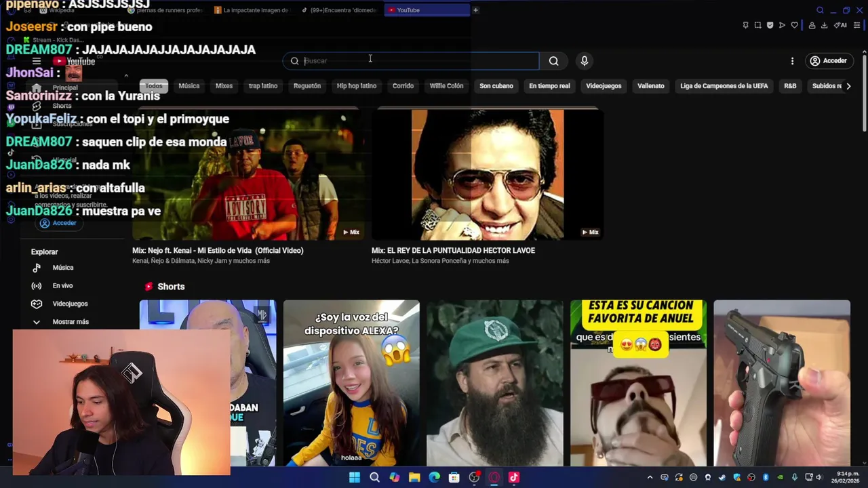Click the Steam tray icon
The image size is (868, 488).
click(x=722, y=477)
